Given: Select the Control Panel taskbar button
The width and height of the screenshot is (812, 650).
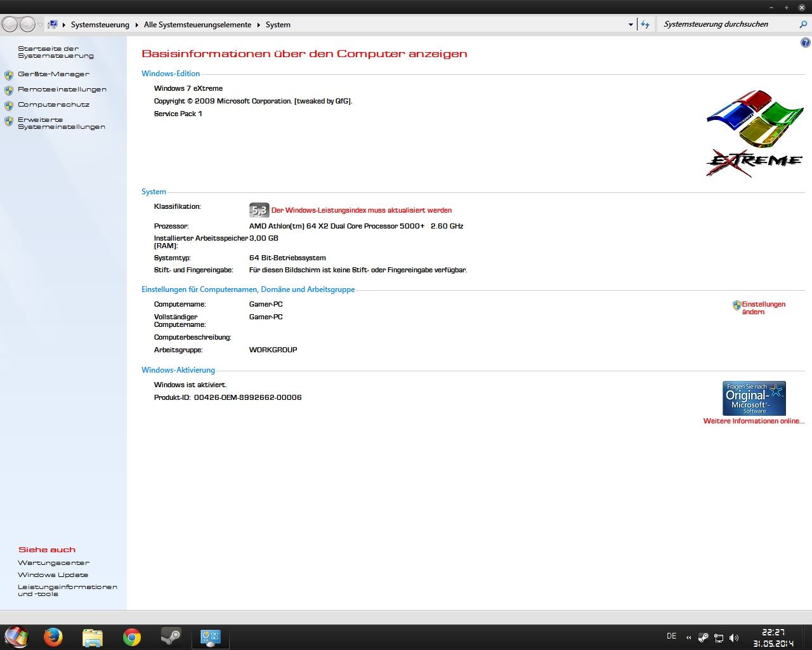Looking at the screenshot, I should tap(210, 637).
